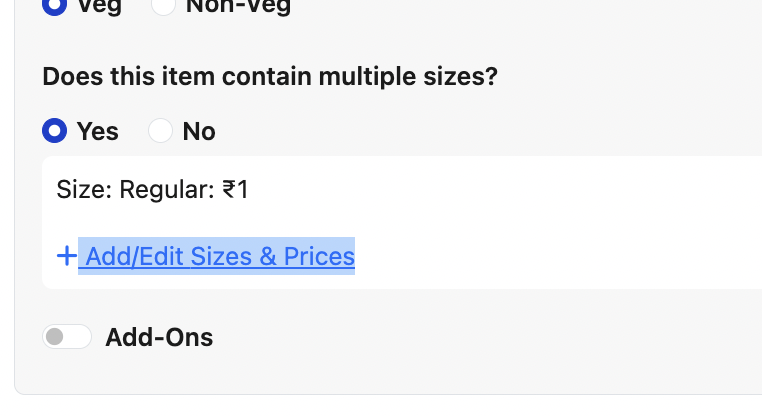Choose No for multiple sizes
762x416 pixels.
click(x=160, y=131)
